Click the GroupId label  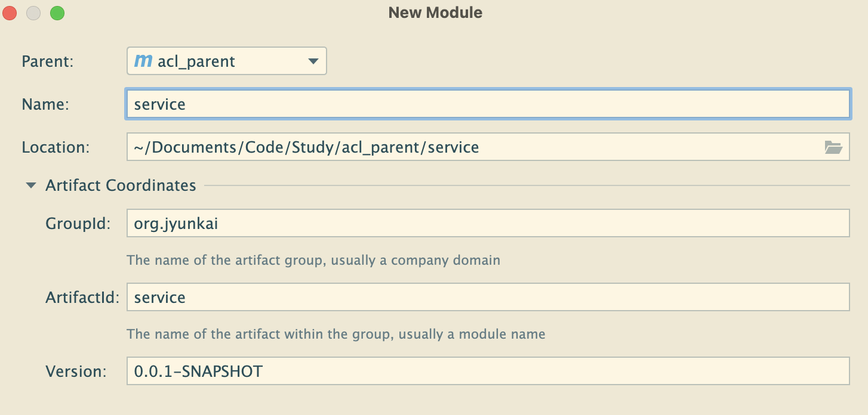coord(78,223)
